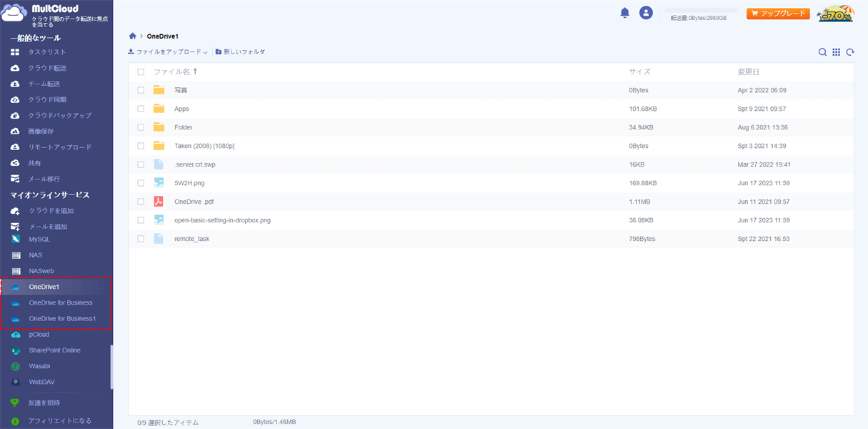This screenshot has width=868, height=429.
Task: Check the Apps folder checkbox
Action: point(141,109)
